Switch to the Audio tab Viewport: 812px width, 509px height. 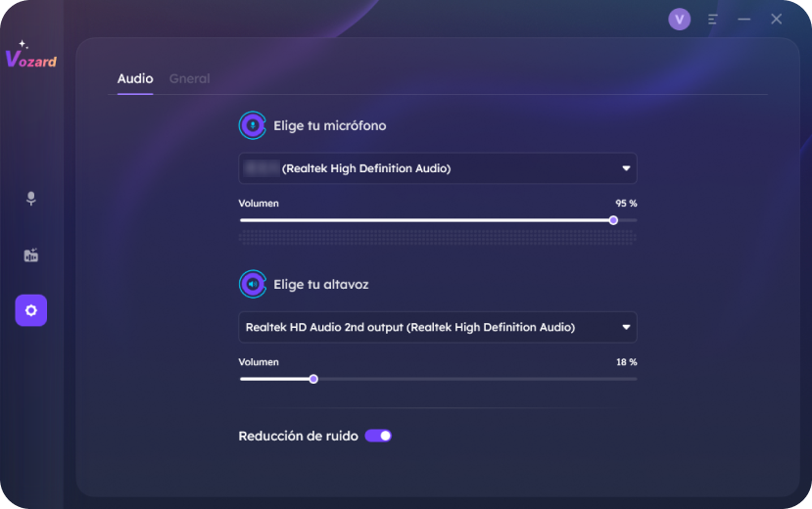point(135,78)
